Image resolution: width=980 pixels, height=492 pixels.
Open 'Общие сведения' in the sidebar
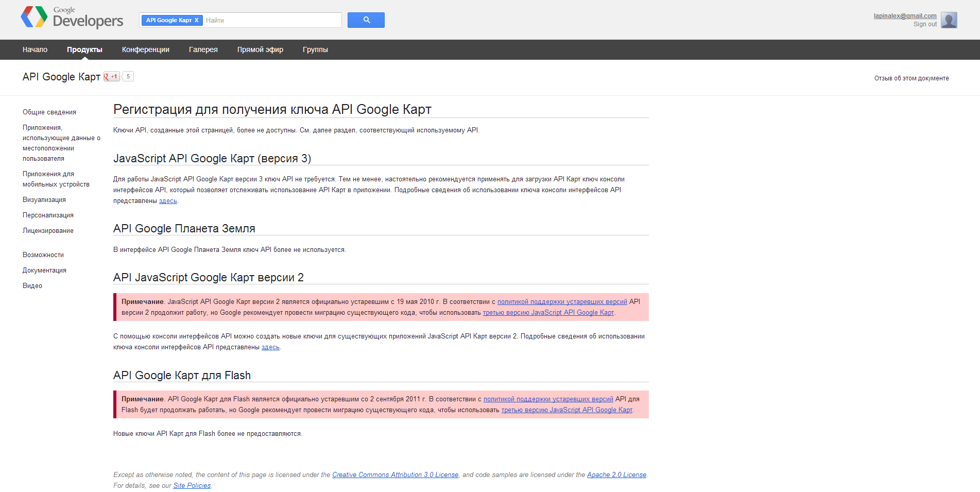pos(49,112)
